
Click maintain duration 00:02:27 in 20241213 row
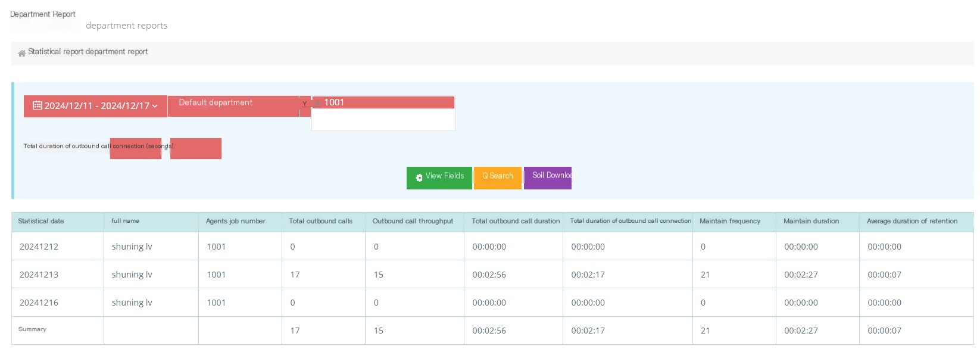point(801,275)
